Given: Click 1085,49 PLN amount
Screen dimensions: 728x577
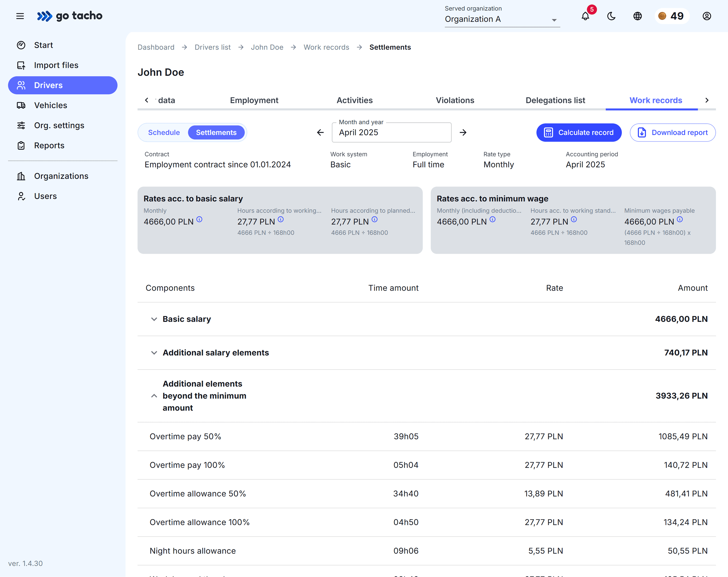Looking at the screenshot, I should tap(683, 437).
